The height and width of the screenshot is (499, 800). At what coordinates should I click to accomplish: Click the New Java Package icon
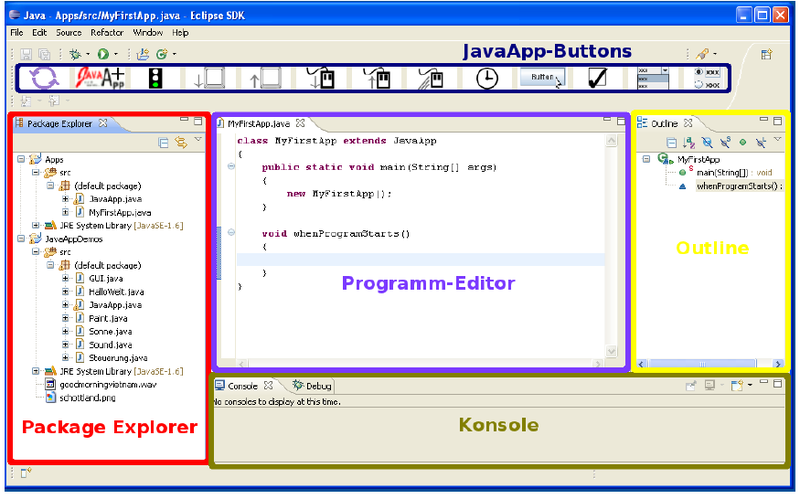(x=143, y=54)
